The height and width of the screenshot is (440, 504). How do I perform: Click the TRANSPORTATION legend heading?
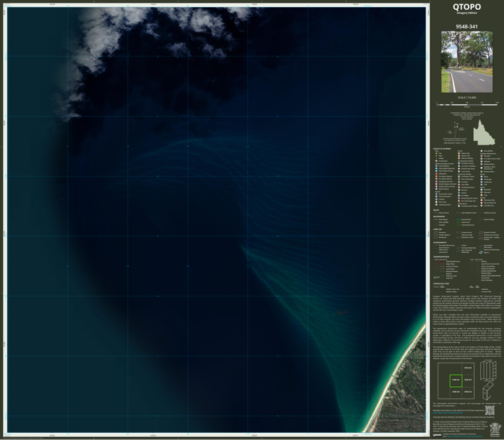(x=441, y=257)
